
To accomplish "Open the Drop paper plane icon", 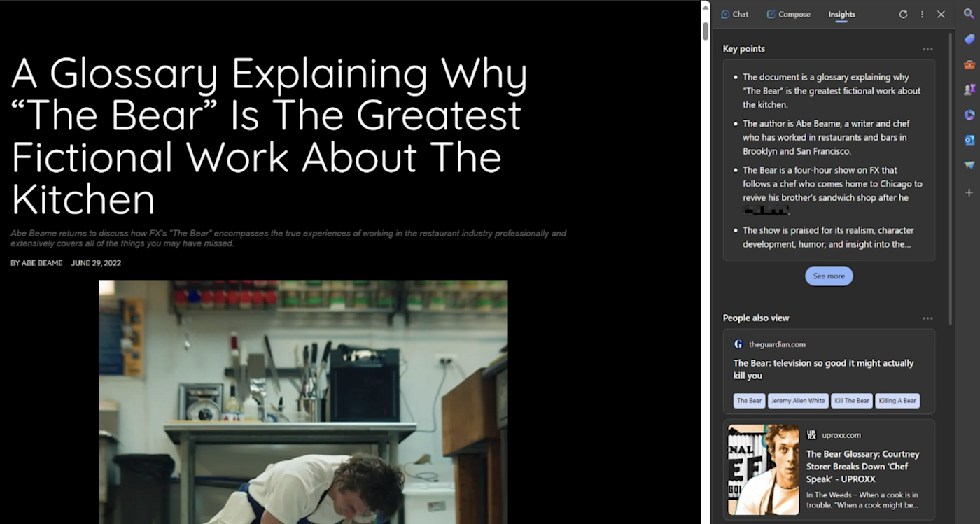I will [x=969, y=165].
